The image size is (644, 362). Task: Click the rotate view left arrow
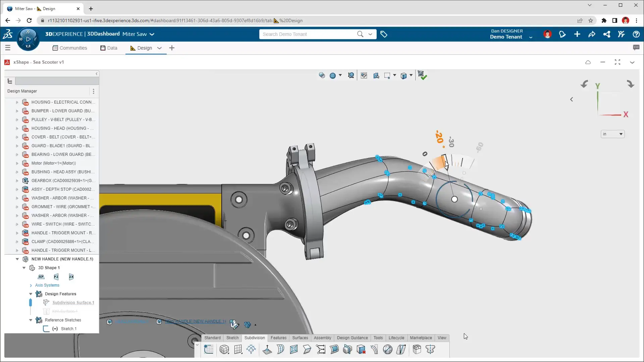pos(584,84)
